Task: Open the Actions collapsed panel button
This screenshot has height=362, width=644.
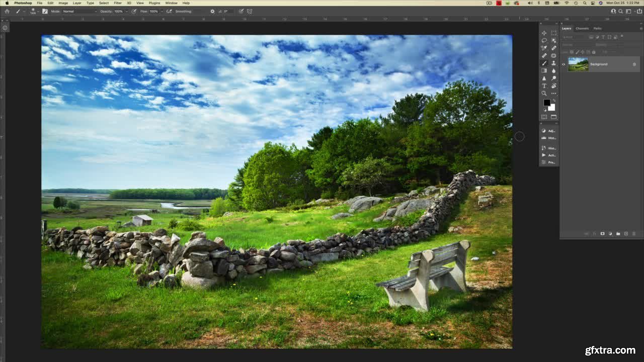Action: [x=548, y=155]
